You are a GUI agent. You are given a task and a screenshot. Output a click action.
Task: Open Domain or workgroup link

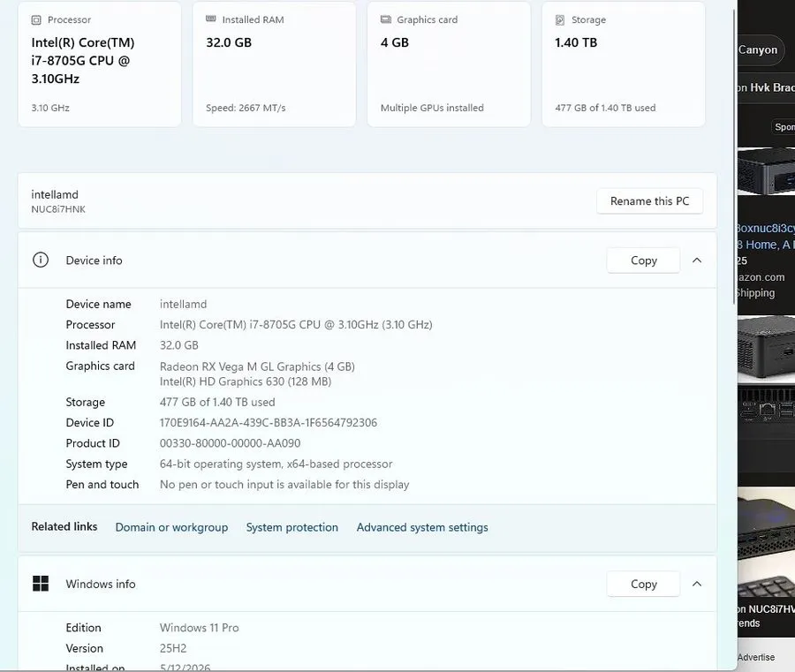tap(171, 527)
